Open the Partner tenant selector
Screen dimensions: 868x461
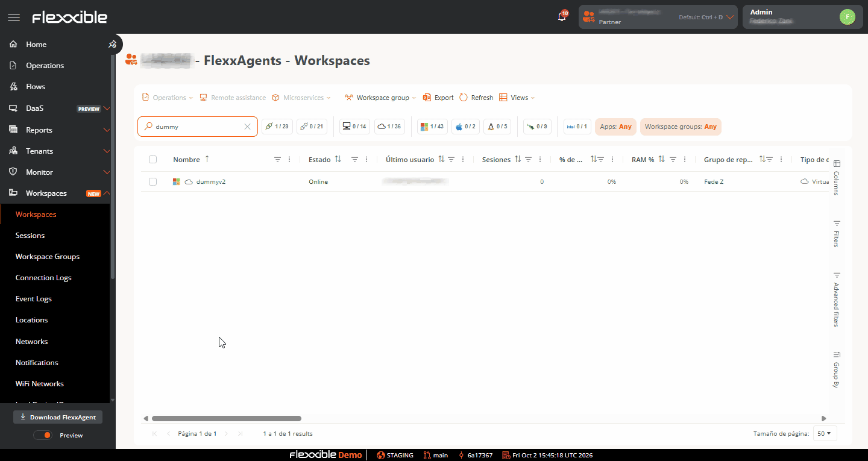click(x=658, y=17)
